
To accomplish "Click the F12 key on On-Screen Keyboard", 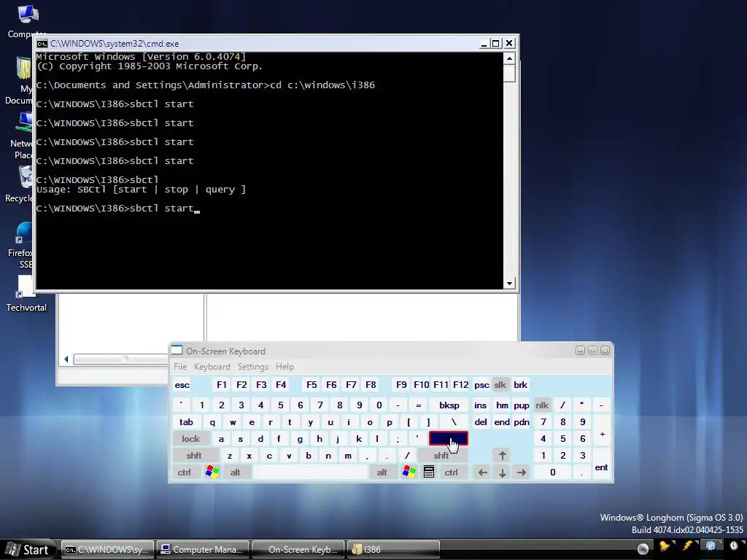I will (x=461, y=385).
